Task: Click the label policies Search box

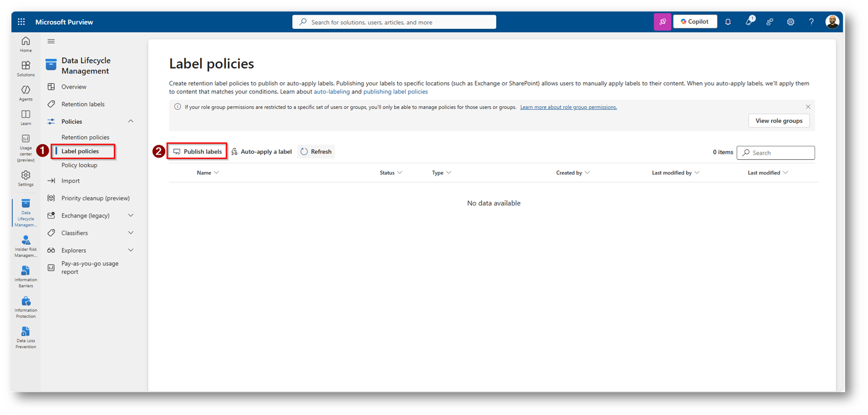Action: pos(775,153)
